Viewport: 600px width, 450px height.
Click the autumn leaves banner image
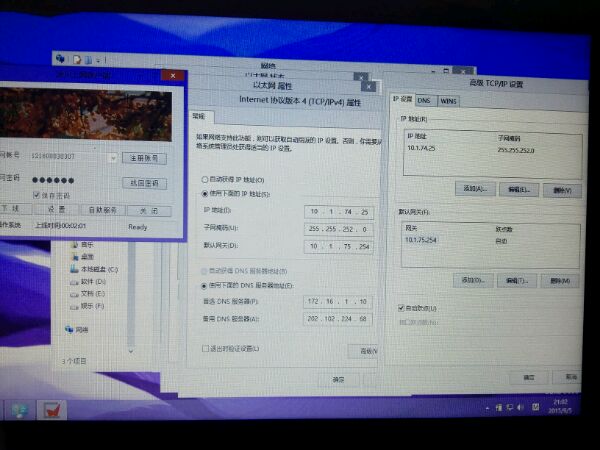[x=85, y=114]
